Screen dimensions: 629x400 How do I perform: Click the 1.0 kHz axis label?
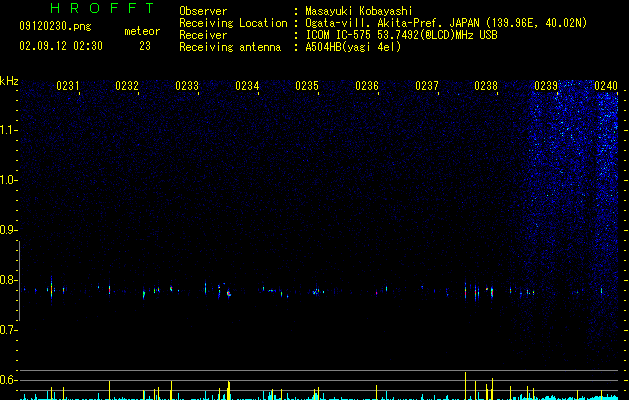pyautogui.click(x=8, y=180)
